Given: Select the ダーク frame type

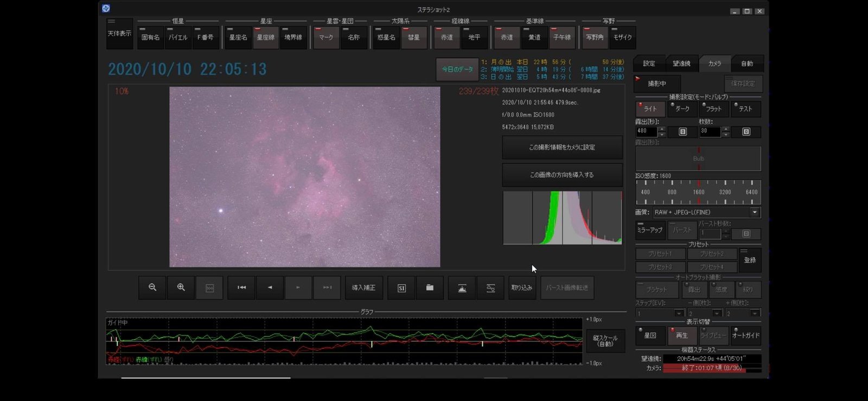Looking at the screenshot, I should 682,109.
